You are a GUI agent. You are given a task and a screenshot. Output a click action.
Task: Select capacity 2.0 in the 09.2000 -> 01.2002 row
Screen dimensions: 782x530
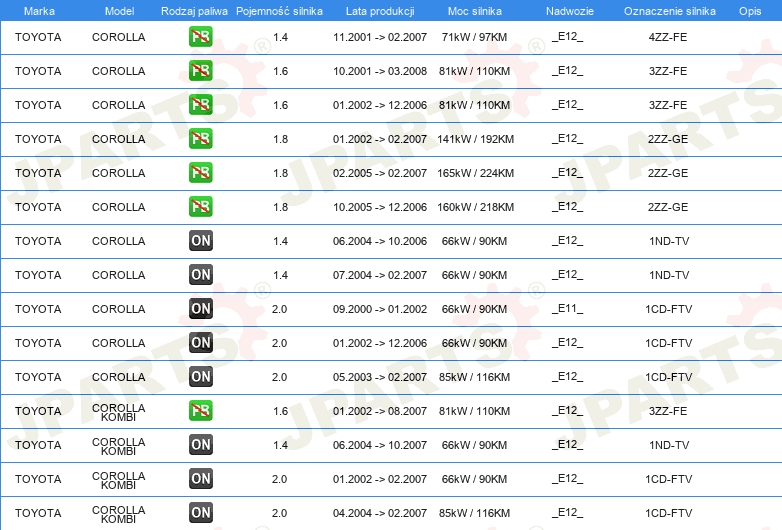click(279, 309)
